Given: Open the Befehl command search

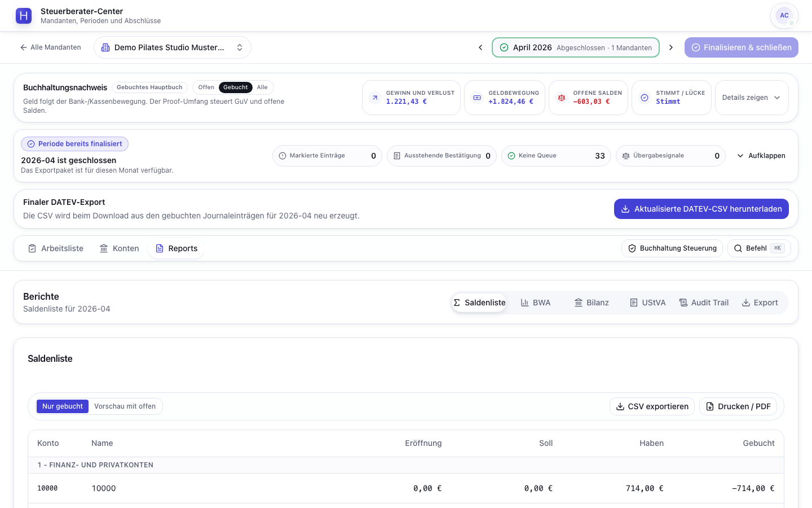Looking at the screenshot, I should [x=759, y=248].
